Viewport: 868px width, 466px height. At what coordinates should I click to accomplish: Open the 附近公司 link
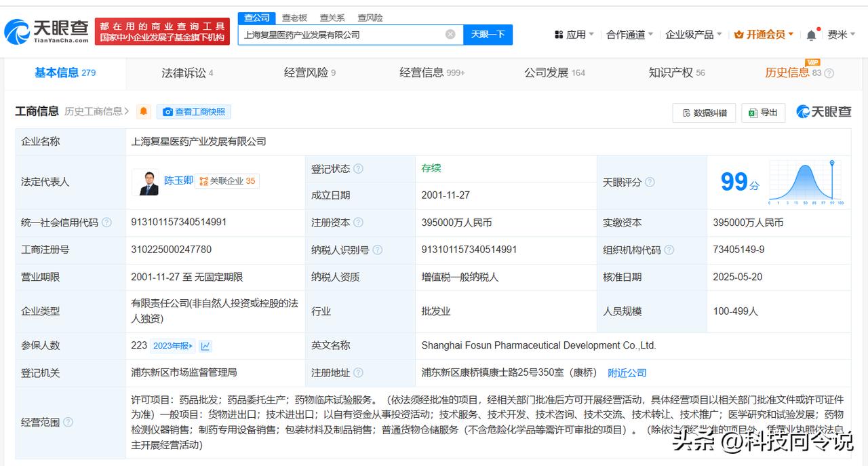(x=627, y=373)
